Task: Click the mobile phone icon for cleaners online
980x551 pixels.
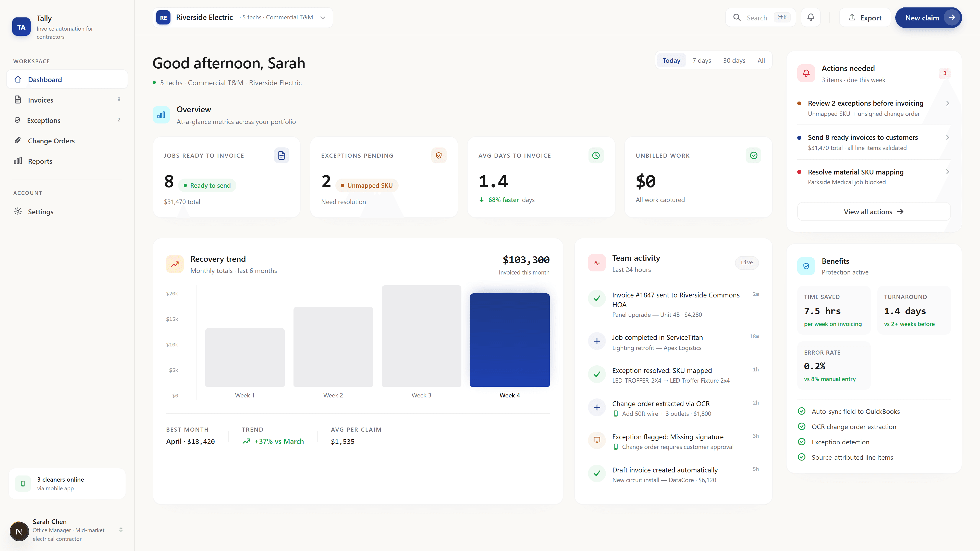Action: click(x=23, y=483)
